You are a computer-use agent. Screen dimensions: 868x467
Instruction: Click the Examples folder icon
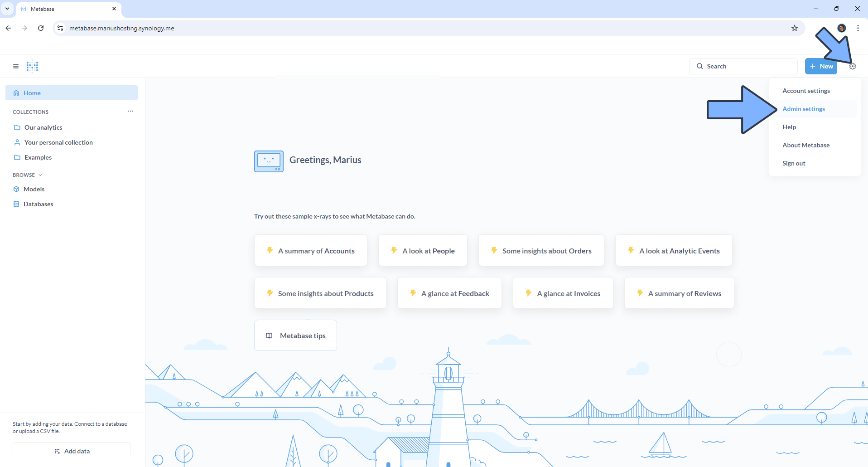[17, 157]
